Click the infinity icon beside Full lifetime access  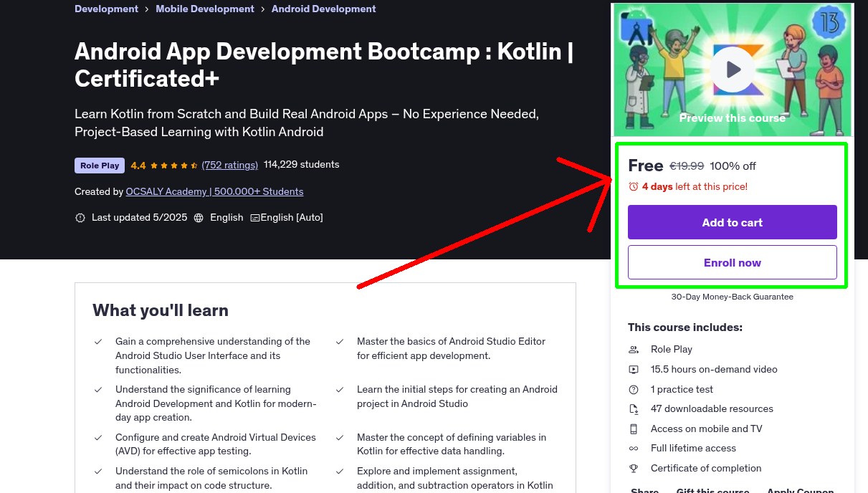634,449
